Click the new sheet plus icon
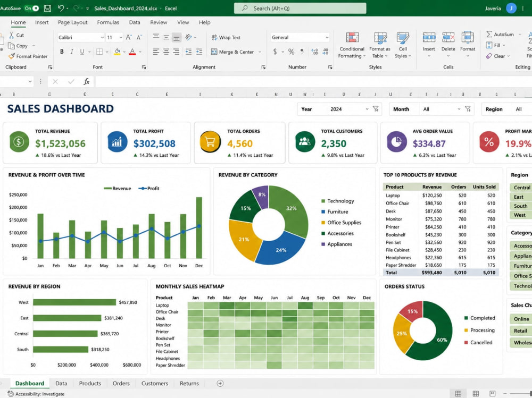Image resolution: width=532 pixels, height=398 pixels. [x=220, y=383]
